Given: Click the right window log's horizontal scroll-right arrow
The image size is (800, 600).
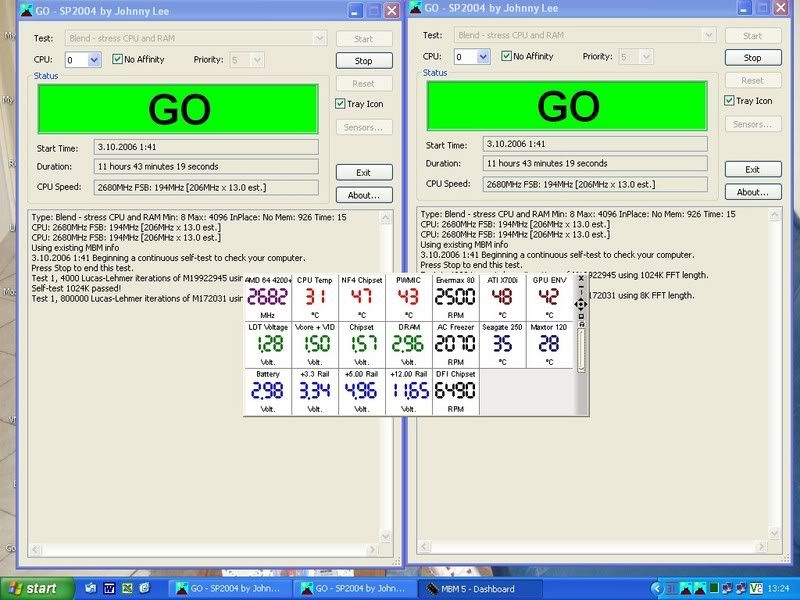Looking at the screenshot, I should (x=761, y=546).
